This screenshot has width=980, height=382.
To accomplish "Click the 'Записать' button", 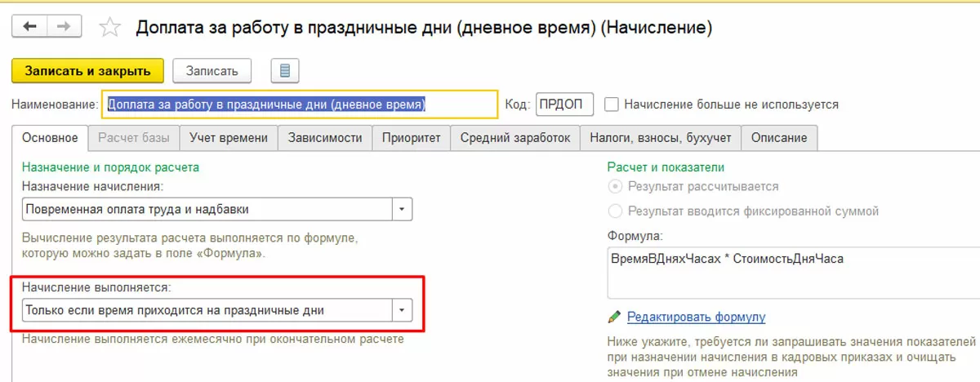I will click(212, 71).
